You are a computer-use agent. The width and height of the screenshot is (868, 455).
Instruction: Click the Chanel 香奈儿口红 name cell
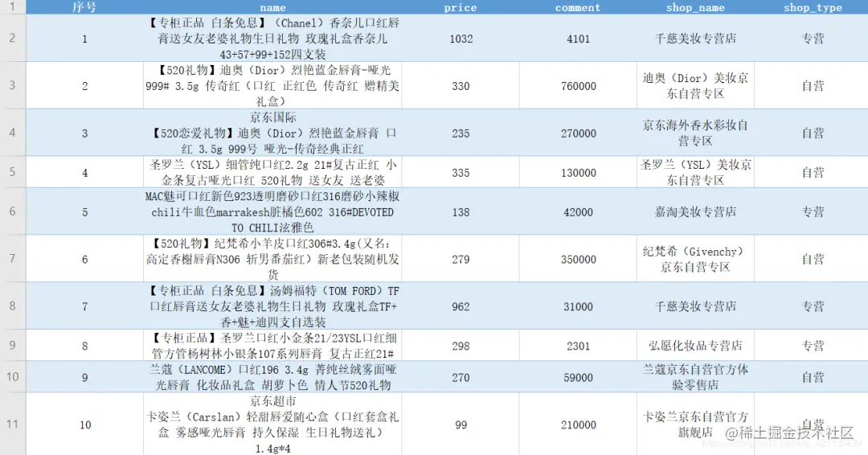tap(273, 39)
